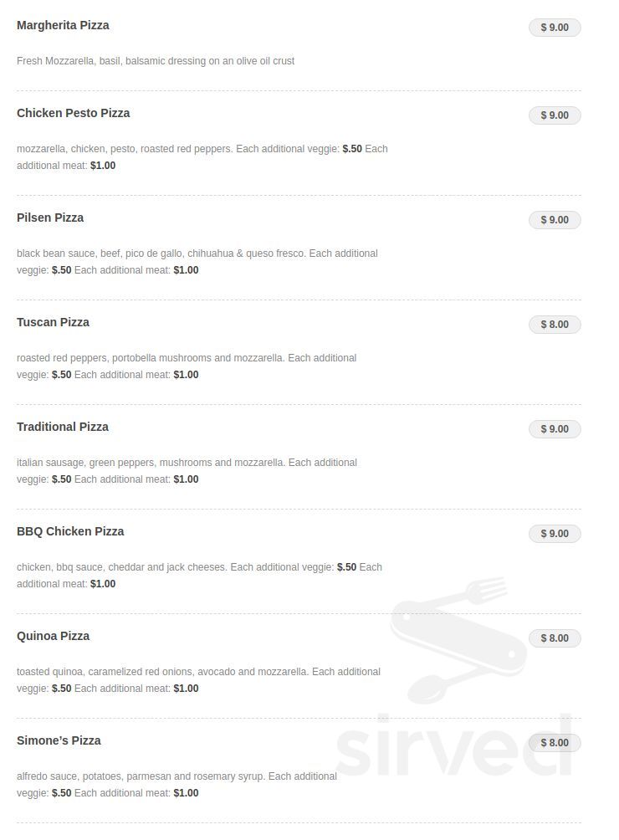The width and height of the screenshot is (619, 840).
Task: Select the Traditional Pizza heading
Action: click(63, 427)
